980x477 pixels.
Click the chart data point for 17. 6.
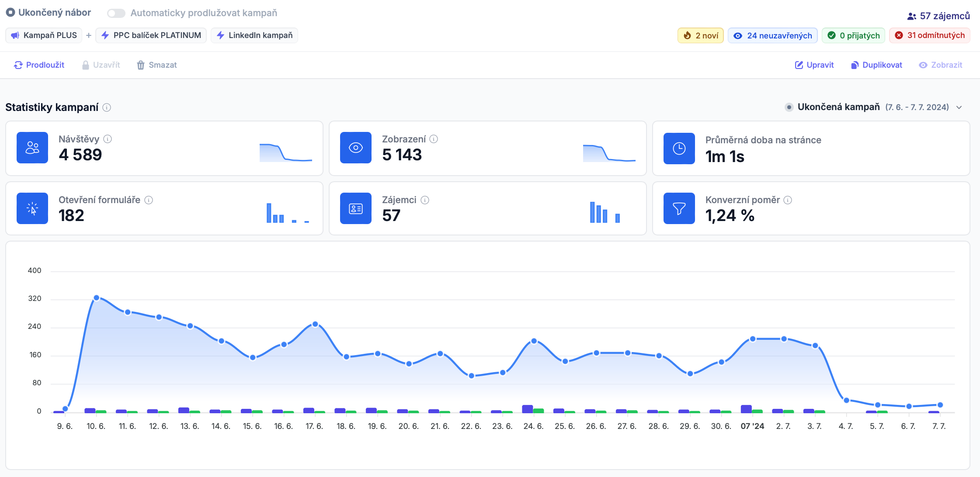pos(315,324)
